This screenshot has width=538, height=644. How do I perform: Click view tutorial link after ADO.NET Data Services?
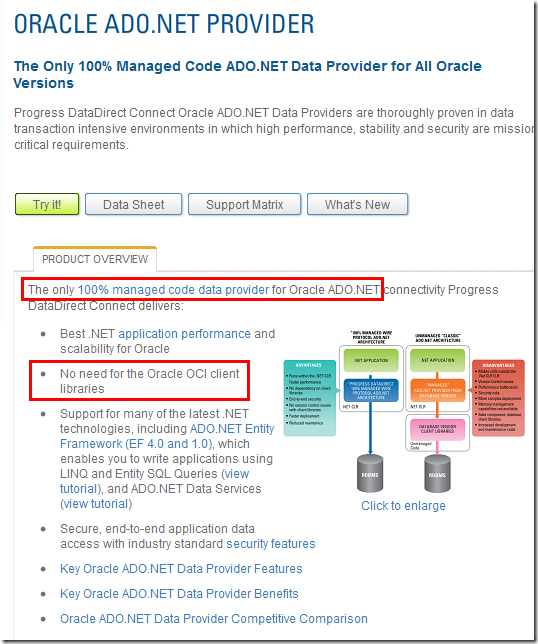tap(96, 504)
